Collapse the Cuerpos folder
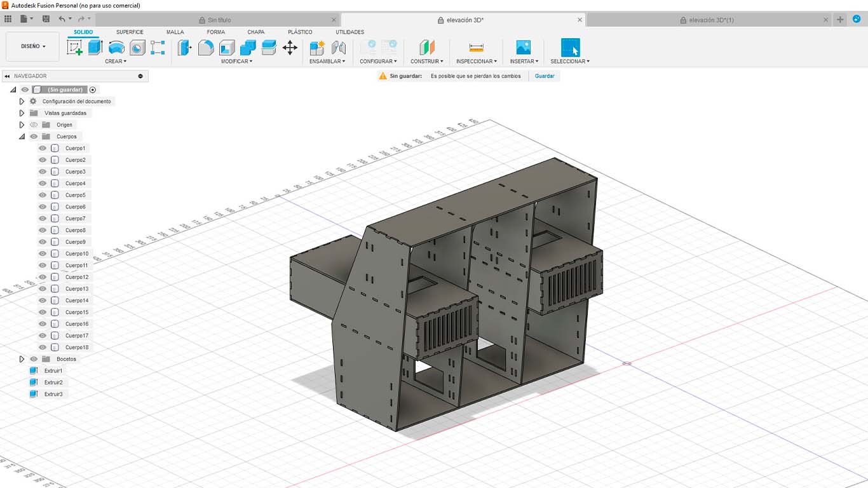 tap(22, 137)
